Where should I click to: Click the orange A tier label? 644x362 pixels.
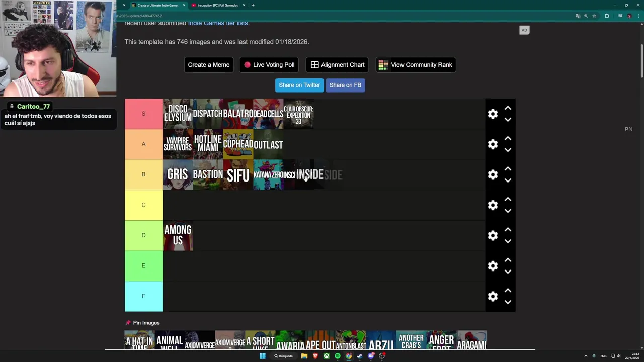point(143,144)
